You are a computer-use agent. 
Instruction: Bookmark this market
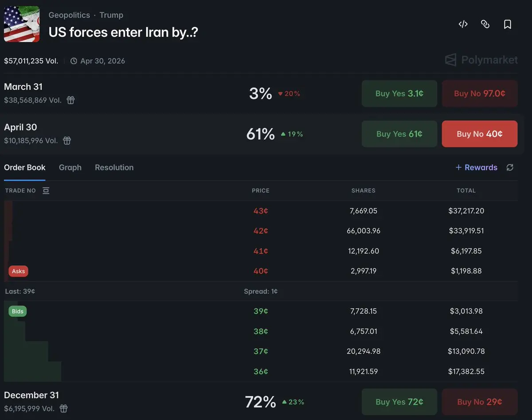(508, 24)
